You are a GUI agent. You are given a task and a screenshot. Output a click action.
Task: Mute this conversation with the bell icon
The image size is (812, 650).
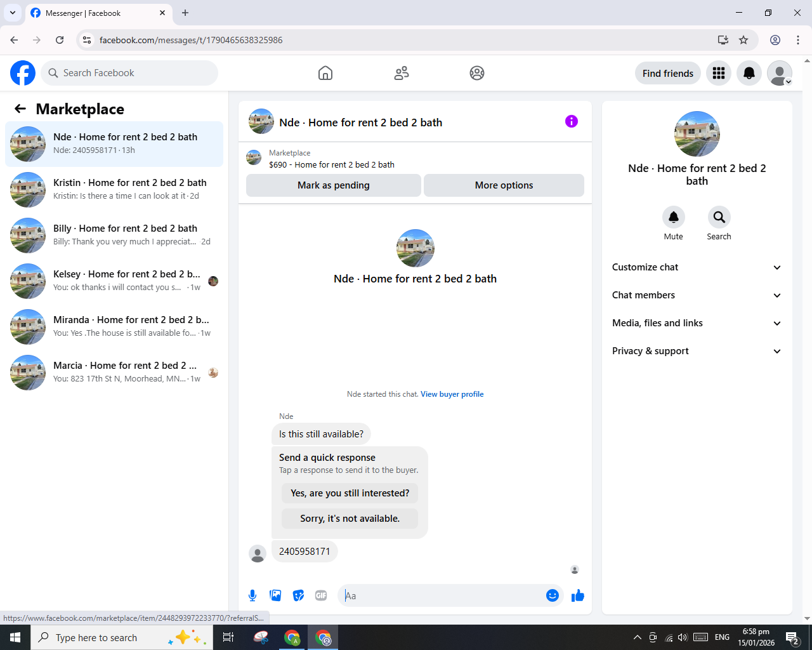[674, 217]
